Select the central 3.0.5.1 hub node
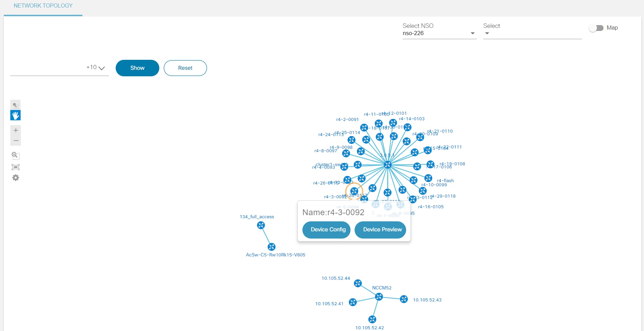Image resolution: width=644 pixels, height=331 pixels. coord(388,165)
